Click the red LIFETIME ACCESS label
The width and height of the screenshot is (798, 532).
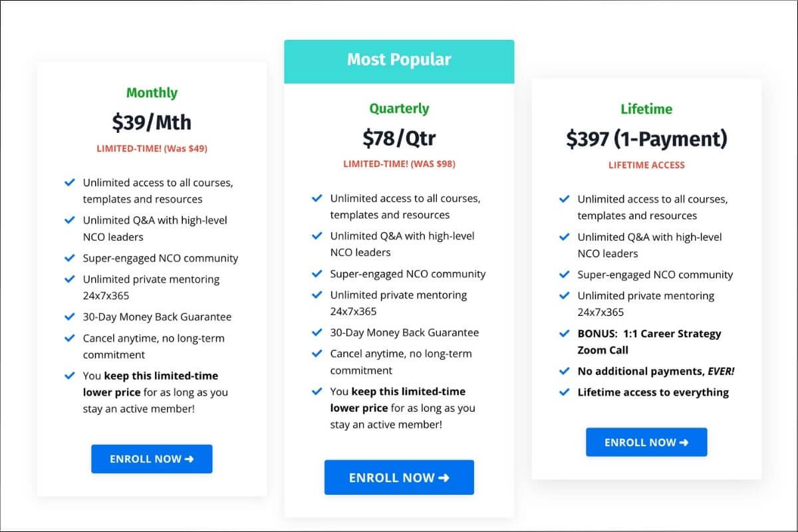click(646, 165)
